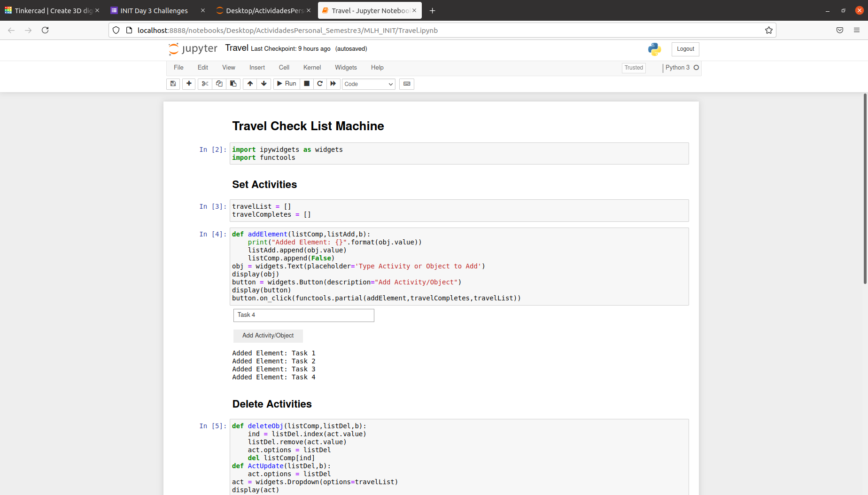The width and height of the screenshot is (868, 495).
Task: Close the INIT Day 3 Challenges tab
Action: (203, 10)
